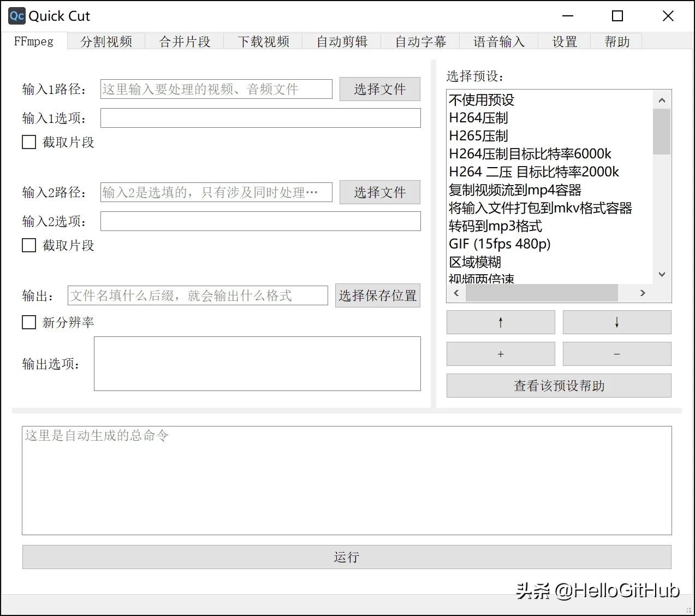The image size is (695, 616).
Task: Select preset H264压制
Action: tap(550, 118)
